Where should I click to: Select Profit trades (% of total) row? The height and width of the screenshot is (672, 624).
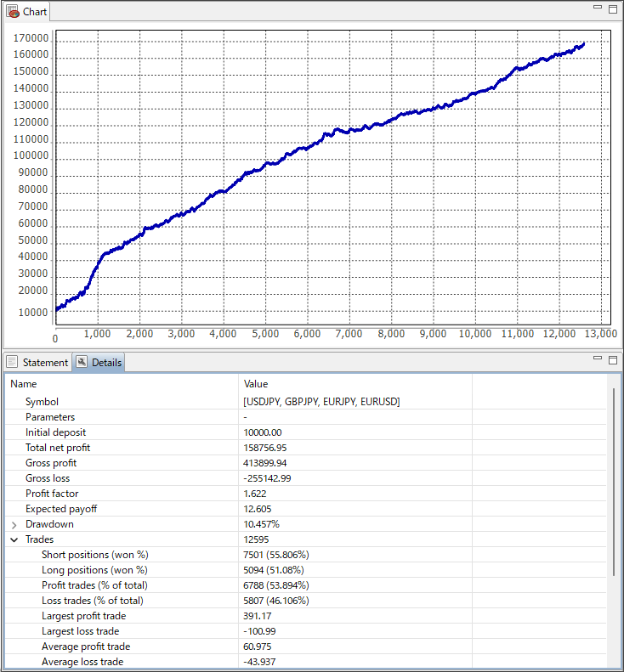[x=305, y=585]
